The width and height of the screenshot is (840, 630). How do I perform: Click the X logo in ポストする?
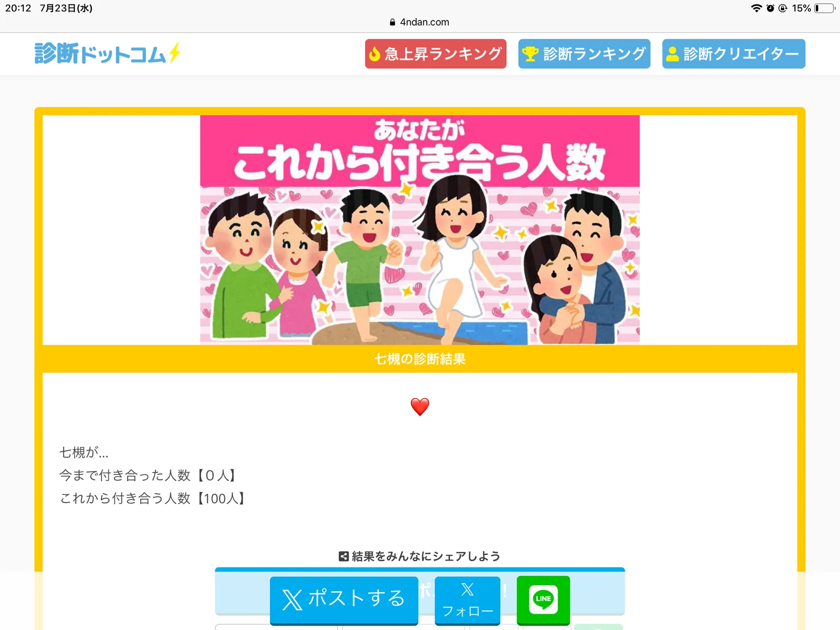pyautogui.click(x=292, y=600)
